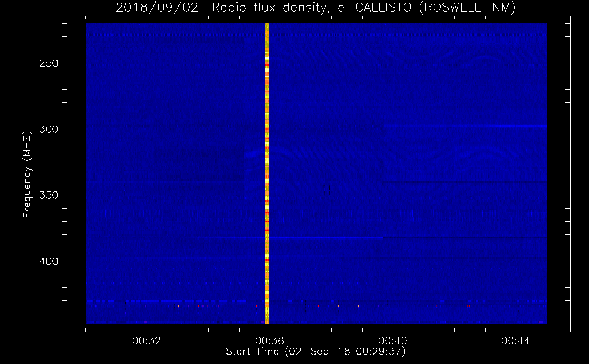Click the 'Start Time (02-Sep-18 00:29:37)' label
The image size is (589, 364).
(x=316, y=351)
